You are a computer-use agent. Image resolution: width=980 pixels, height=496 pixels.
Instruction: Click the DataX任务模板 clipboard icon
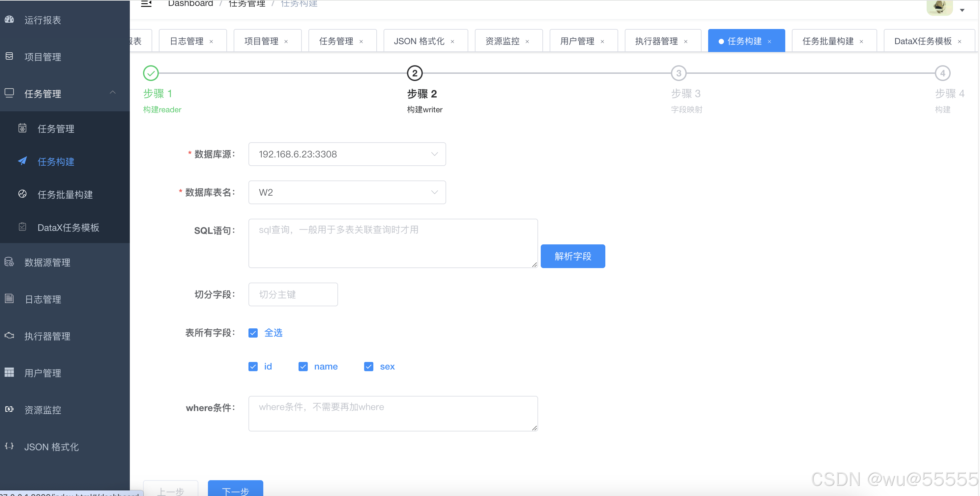(22, 227)
